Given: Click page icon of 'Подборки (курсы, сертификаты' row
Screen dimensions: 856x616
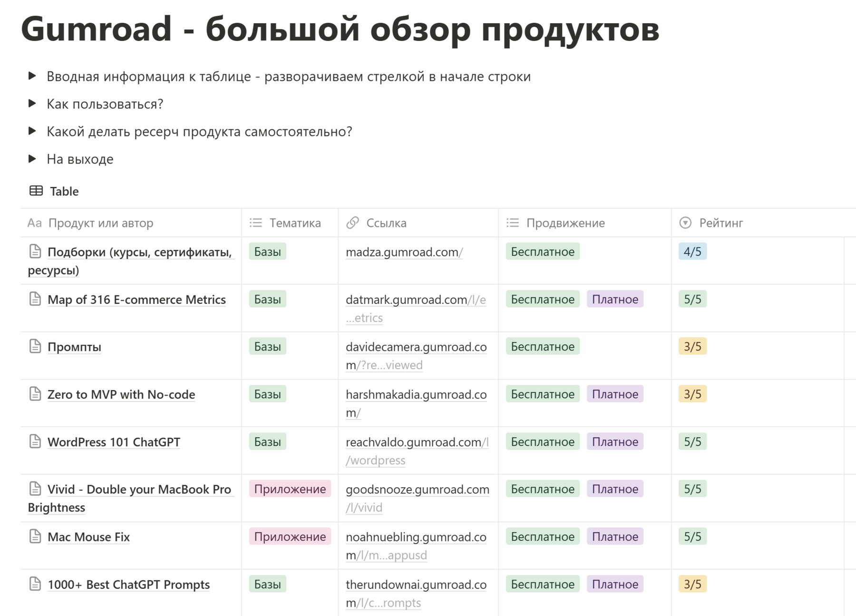Looking at the screenshot, I should click(x=35, y=251).
